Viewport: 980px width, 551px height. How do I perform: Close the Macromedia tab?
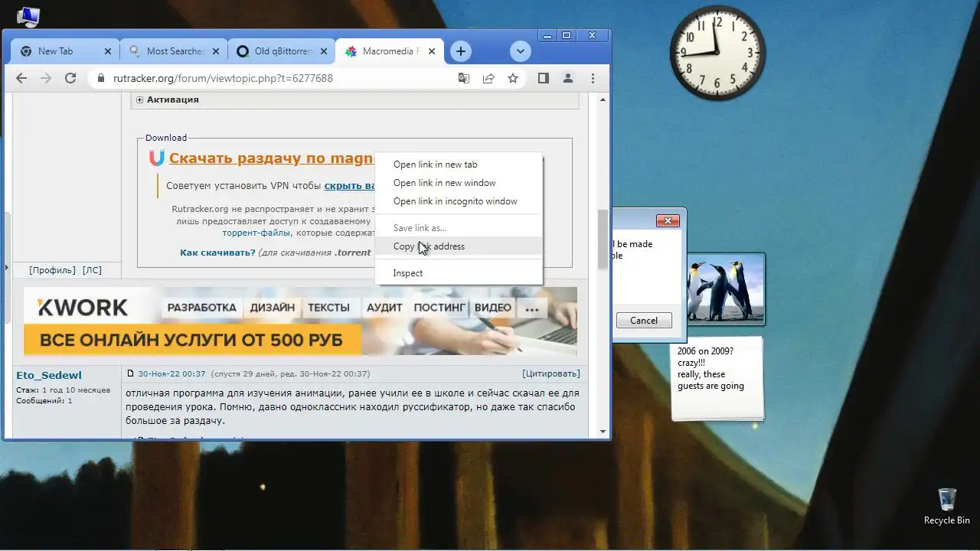[x=432, y=51]
